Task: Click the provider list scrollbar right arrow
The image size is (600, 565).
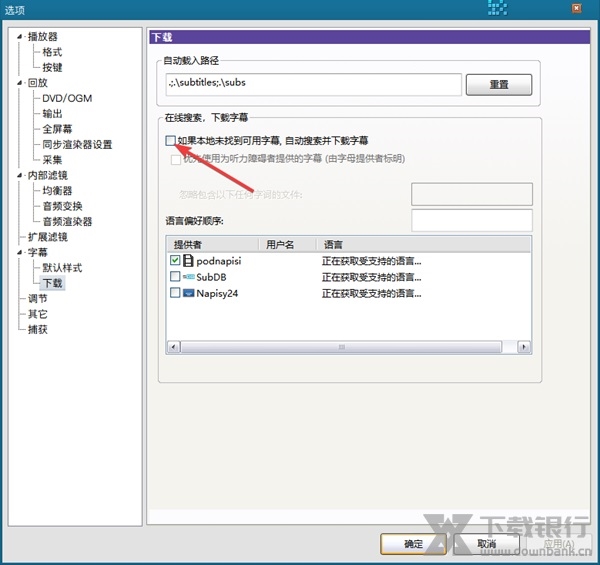Action: point(524,347)
